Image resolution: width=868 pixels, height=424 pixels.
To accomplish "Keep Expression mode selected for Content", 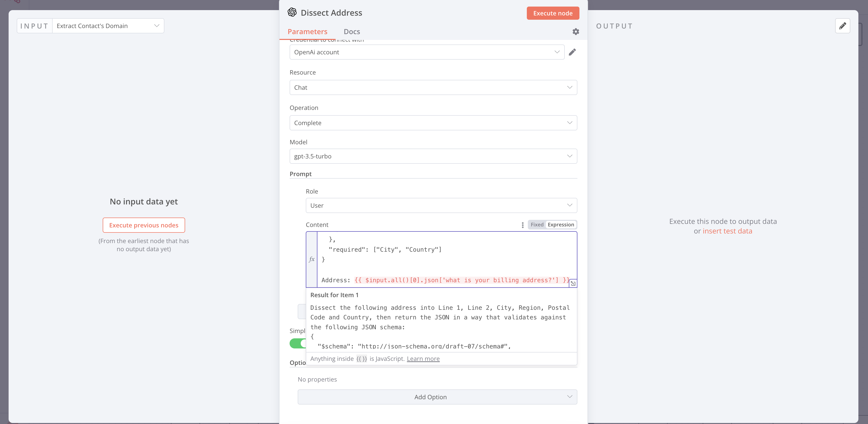I will point(561,224).
